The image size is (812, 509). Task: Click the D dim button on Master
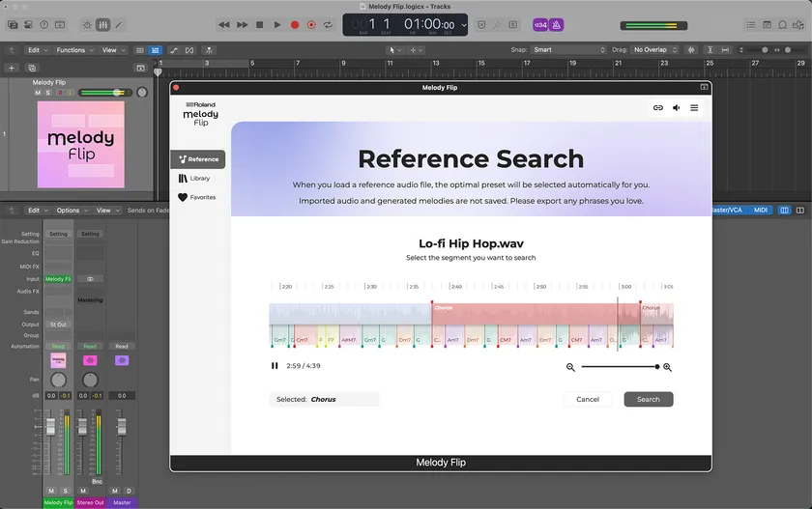pyautogui.click(x=129, y=491)
